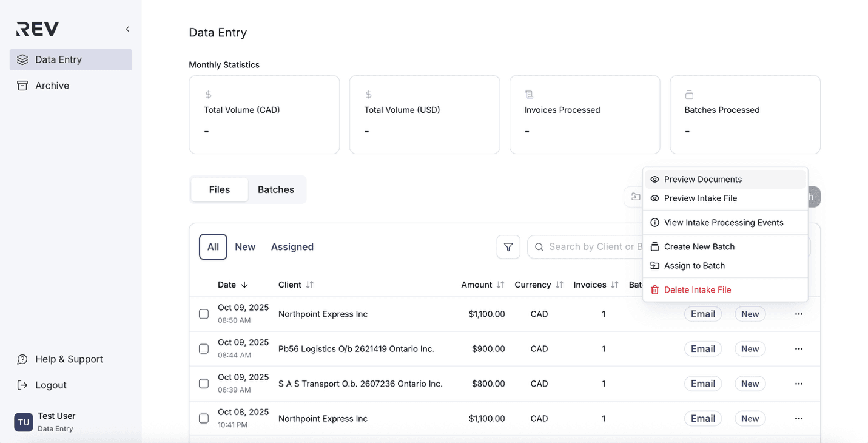Click the Email button on the Pb56 Logistics row
Screen dimensions: 868x443
pos(702,348)
